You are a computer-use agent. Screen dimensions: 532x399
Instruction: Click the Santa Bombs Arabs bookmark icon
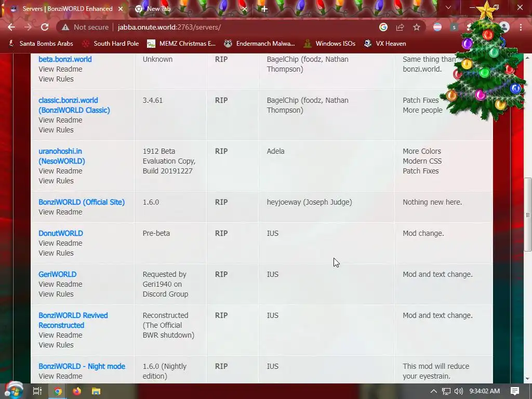[11, 44]
